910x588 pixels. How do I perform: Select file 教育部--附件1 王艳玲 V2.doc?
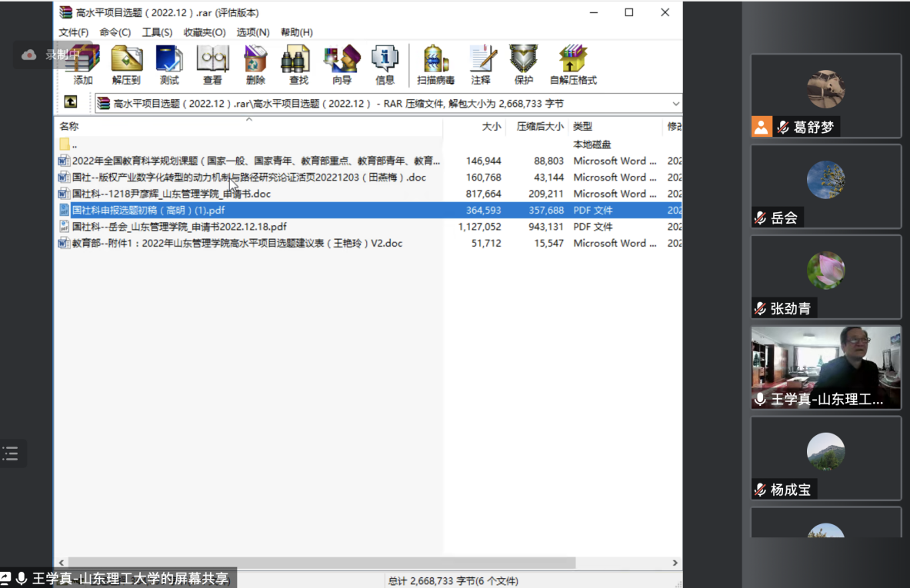click(368, 243)
